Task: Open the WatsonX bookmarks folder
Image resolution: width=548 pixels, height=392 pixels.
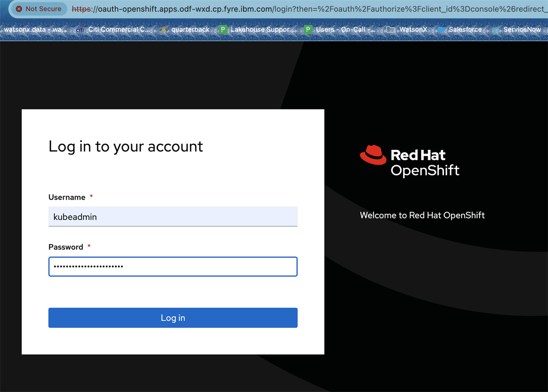Action: pyautogui.click(x=406, y=29)
